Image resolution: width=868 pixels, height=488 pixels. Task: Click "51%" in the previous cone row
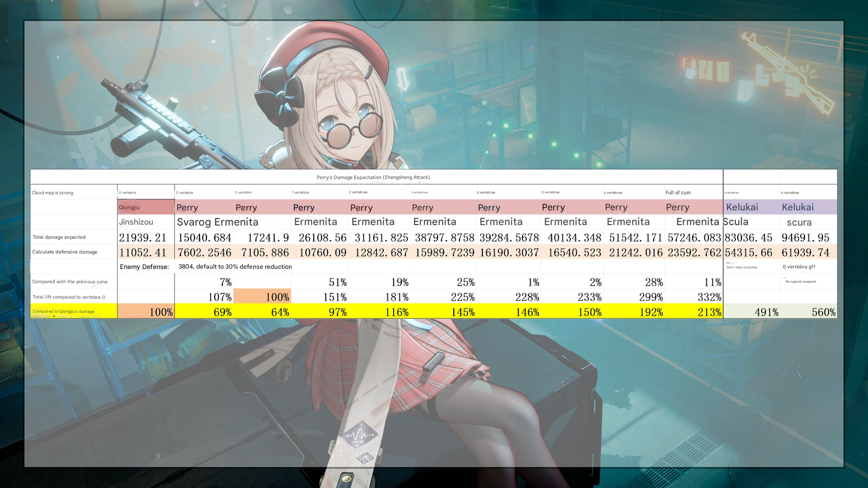pyautogui.click(x=338, y=282)
